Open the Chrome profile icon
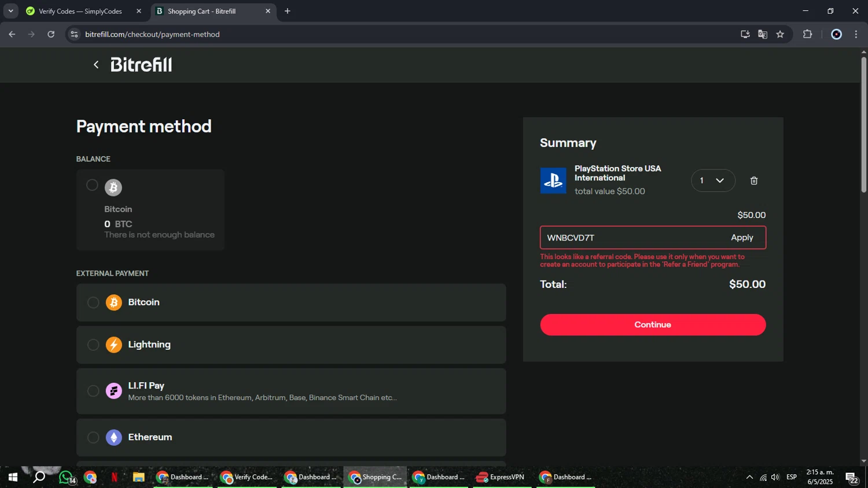This screenshot has width=868, height=488. (836, 34)
